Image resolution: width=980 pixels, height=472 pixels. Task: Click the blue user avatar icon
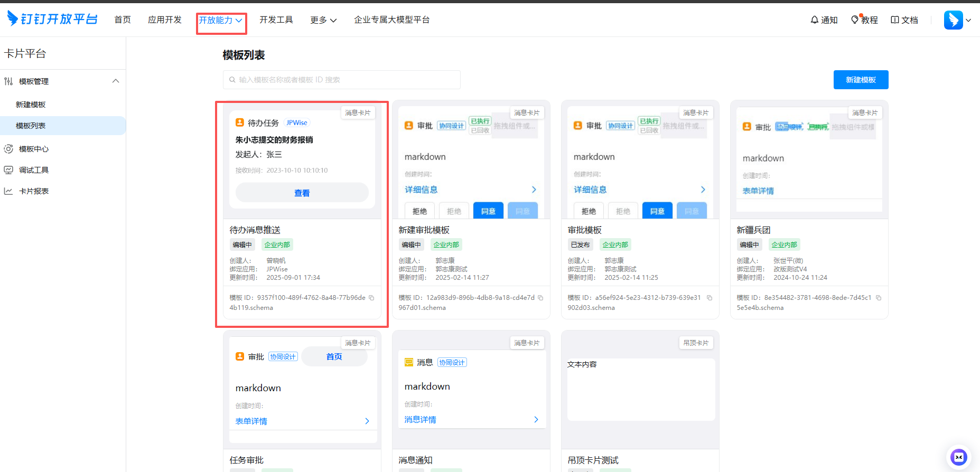coord(954,20)
